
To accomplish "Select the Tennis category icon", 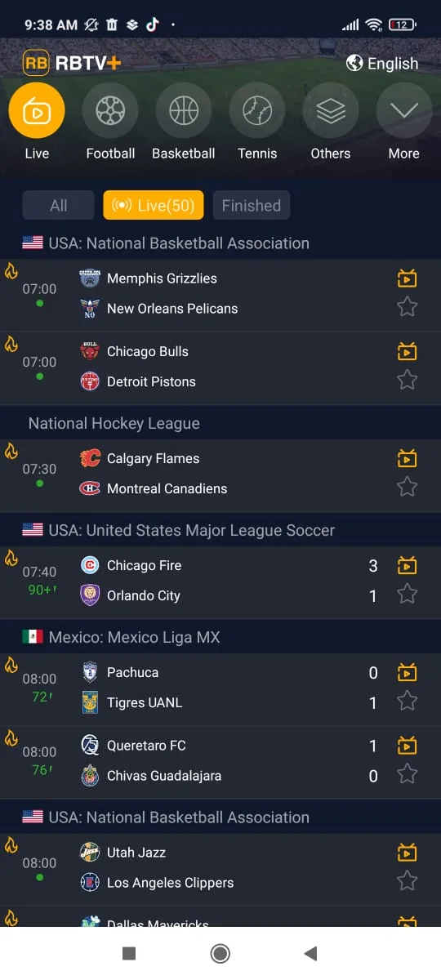I will pyautogui.click(x=257, y=111).
